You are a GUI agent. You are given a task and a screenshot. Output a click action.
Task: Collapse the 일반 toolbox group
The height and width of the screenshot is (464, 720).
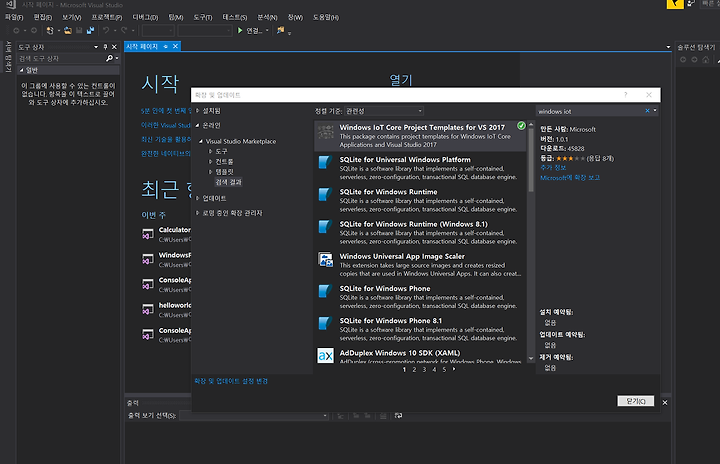pyautogui.click(x=22, y=70)
